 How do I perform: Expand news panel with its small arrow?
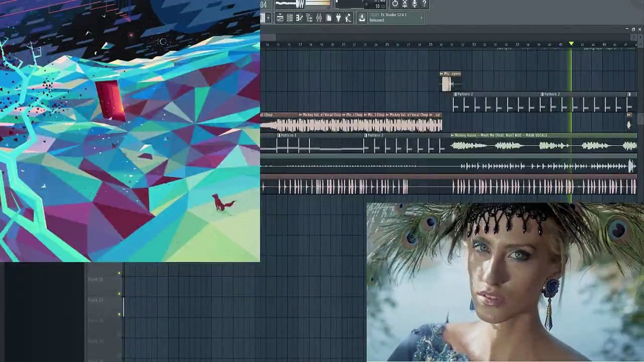tap(422, 18)
